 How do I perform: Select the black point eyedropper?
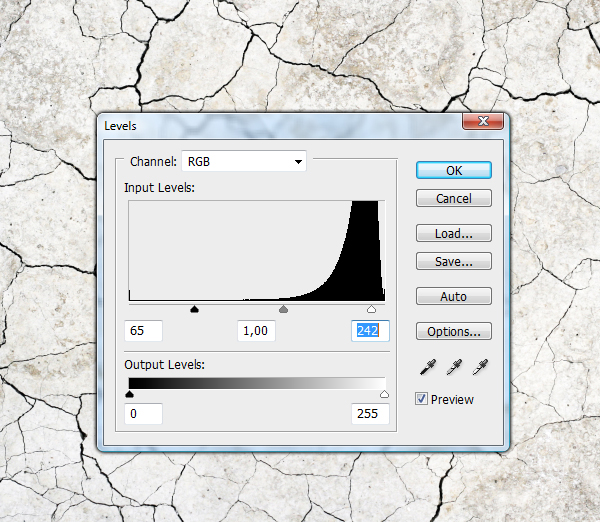point(427,367)
